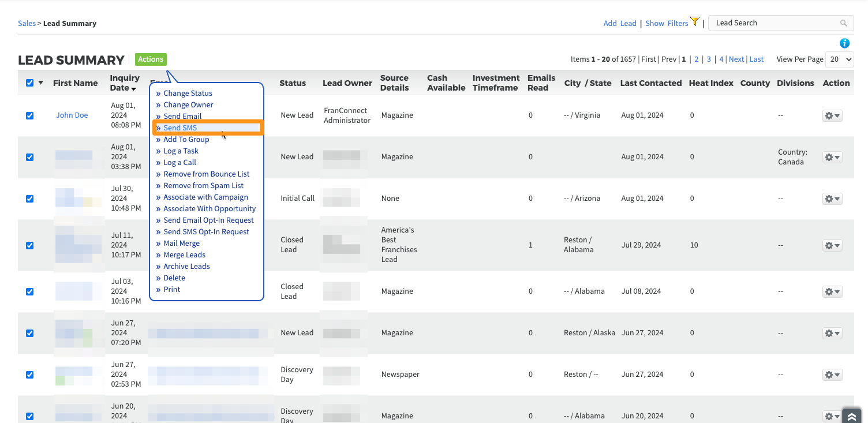
Task: Go to page 4 of results
Action: [x=721, y=59]
